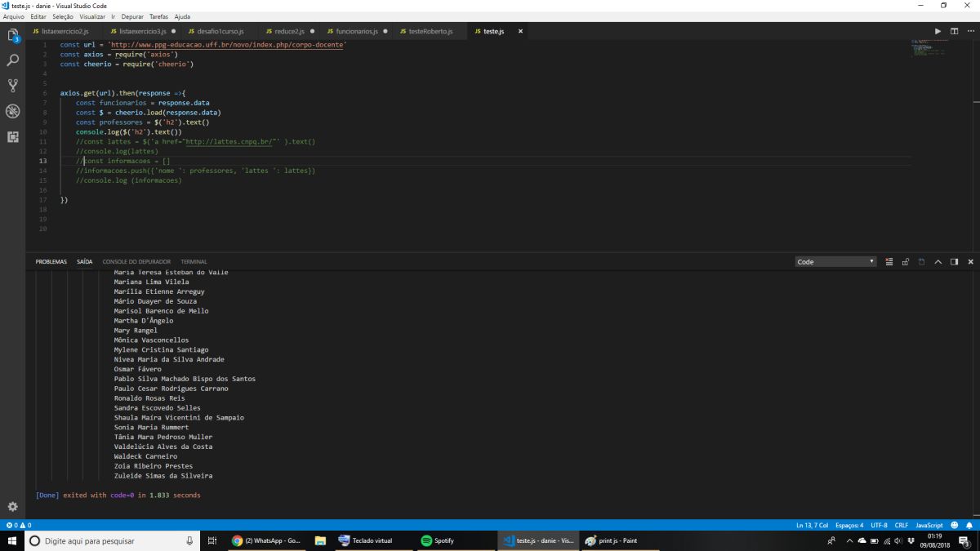Change indentation via Espaços: 4
This screenshot has width=980, height=551.
point(850,525)
